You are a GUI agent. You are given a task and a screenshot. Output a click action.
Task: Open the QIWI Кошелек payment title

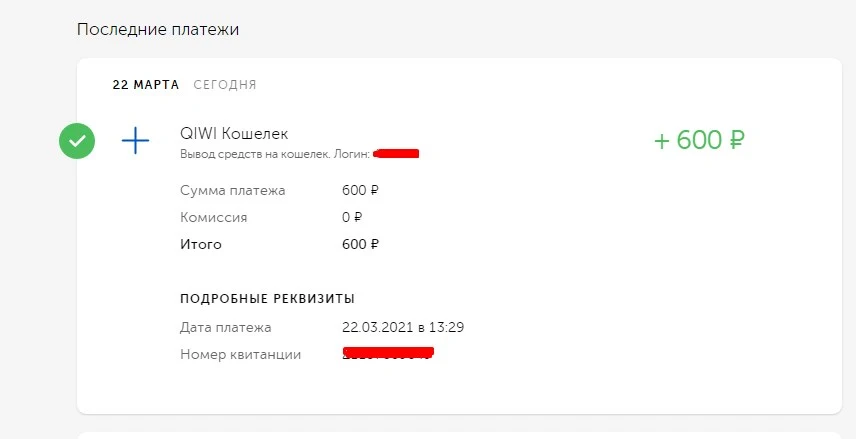coord(234,133)
